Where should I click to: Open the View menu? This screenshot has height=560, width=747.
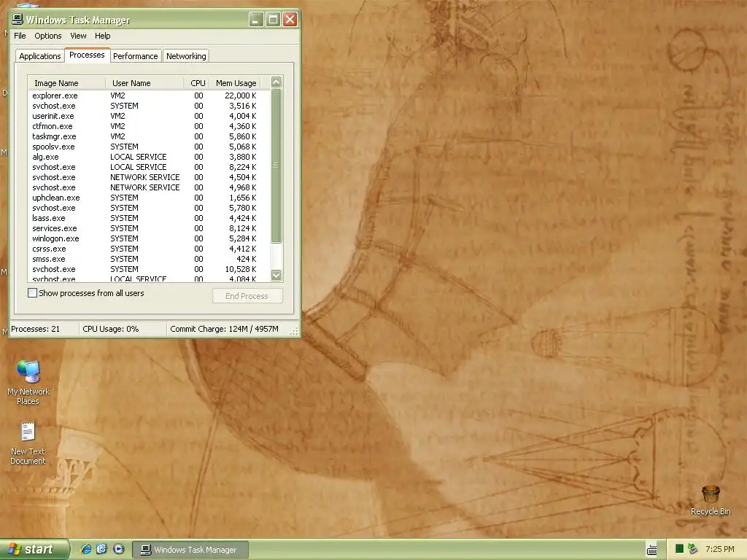click(x=78, y=36)
